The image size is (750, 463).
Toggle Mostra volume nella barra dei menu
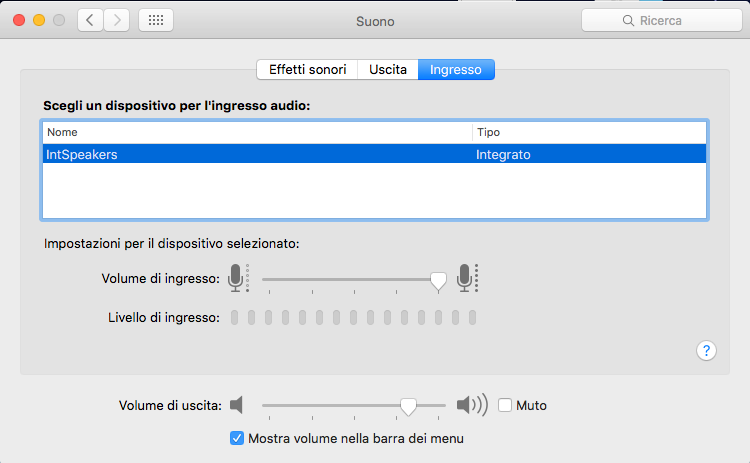(x=237, y=438)
